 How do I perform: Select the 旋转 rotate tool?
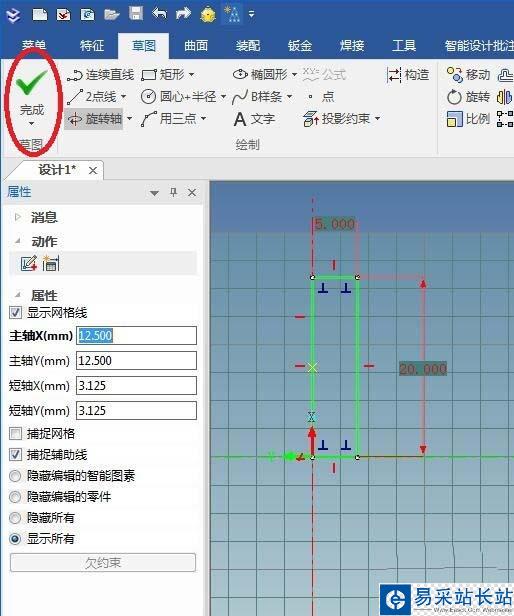(468, 97)
